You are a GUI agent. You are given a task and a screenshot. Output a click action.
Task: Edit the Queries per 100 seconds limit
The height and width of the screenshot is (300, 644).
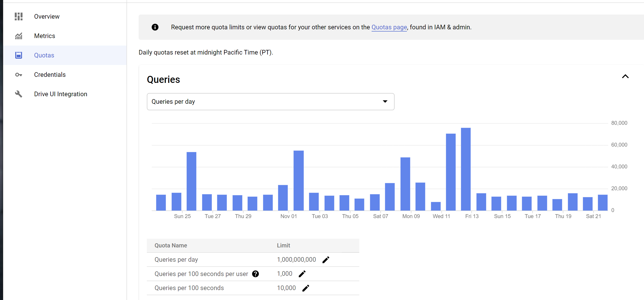(x=306, y=288)
